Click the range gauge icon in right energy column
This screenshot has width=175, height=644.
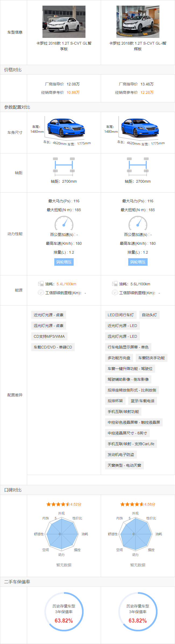click(115, 293)
